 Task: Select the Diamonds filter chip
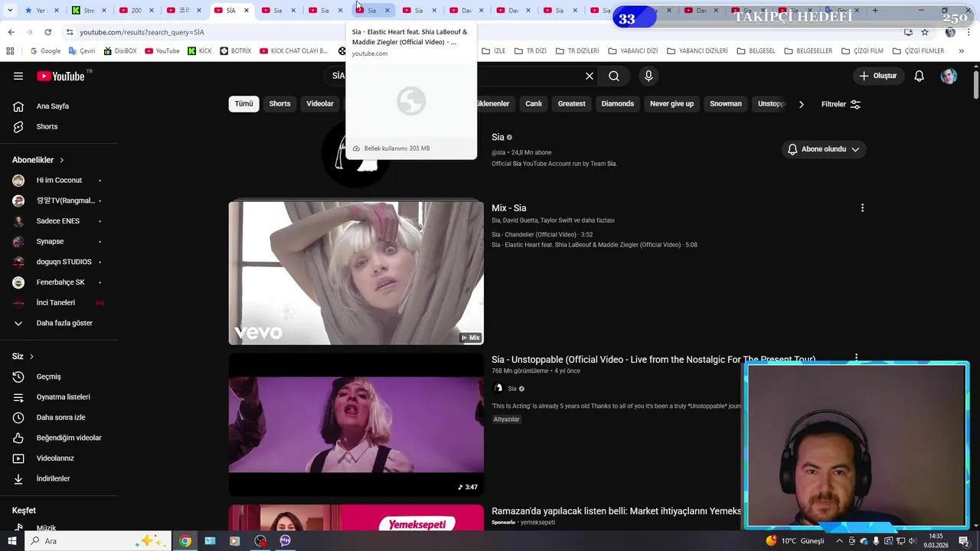[x=618, y=104]
